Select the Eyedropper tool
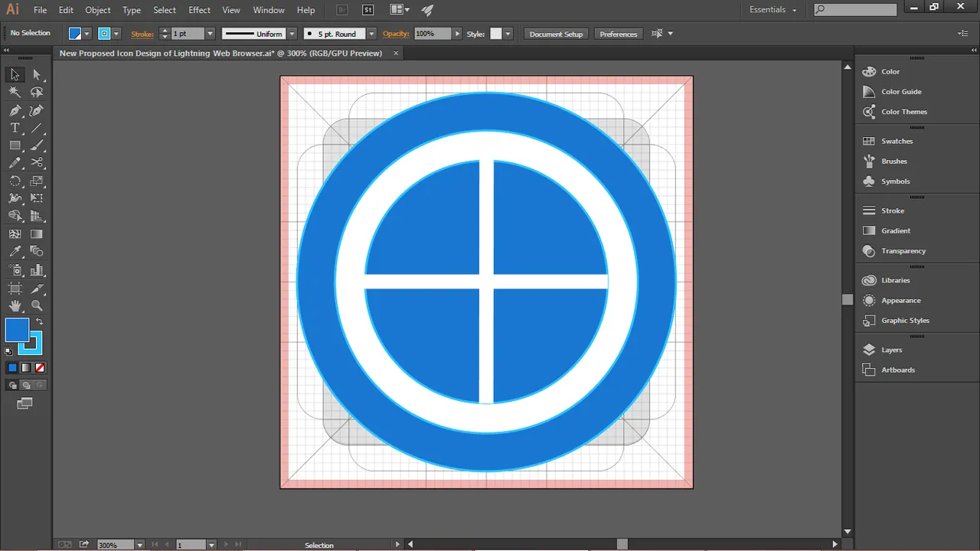The width and height of the screenshot is (980, 551). [15, 252]
